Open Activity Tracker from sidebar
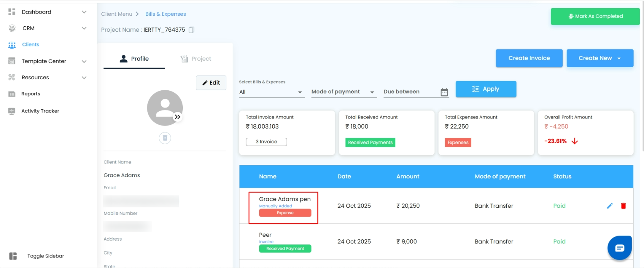Image resolution: width=644 pixels, height=268 pixels. [40, 111]
